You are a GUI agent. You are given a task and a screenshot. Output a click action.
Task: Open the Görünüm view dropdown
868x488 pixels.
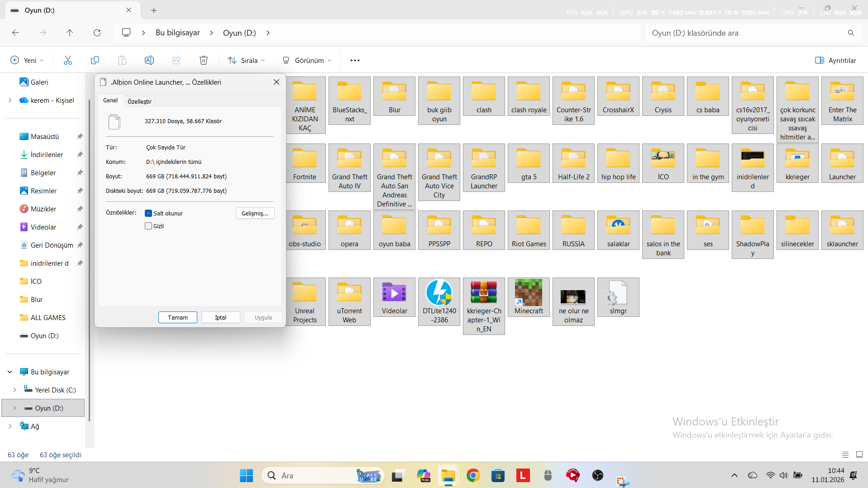pos(307,60)
